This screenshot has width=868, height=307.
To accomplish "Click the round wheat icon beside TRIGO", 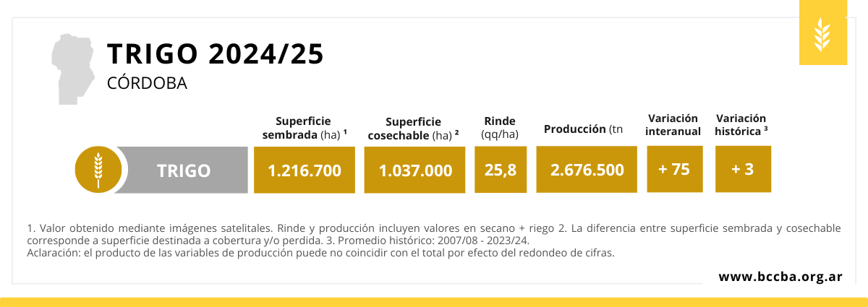I will (96, 170).
